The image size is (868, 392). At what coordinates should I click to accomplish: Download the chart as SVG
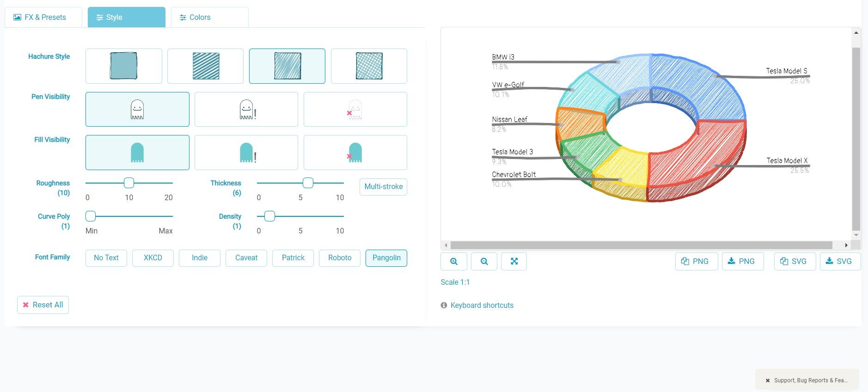coord(840,261)
